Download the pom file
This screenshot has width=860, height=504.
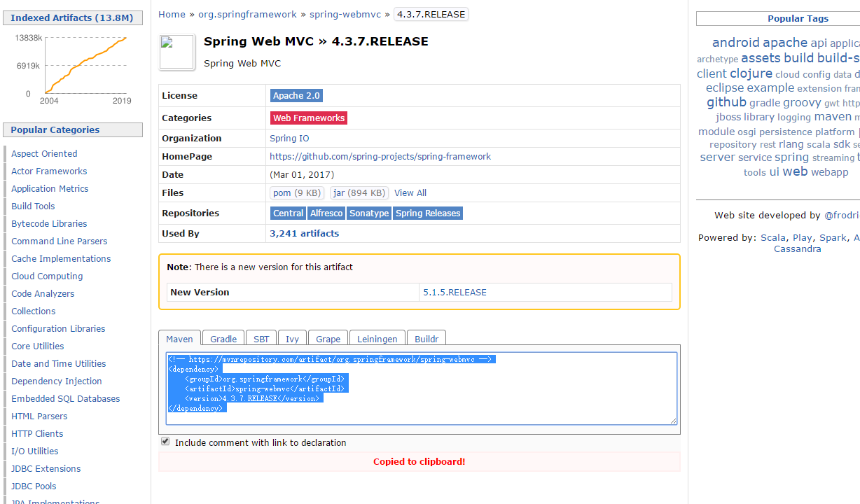pos(297,193)
